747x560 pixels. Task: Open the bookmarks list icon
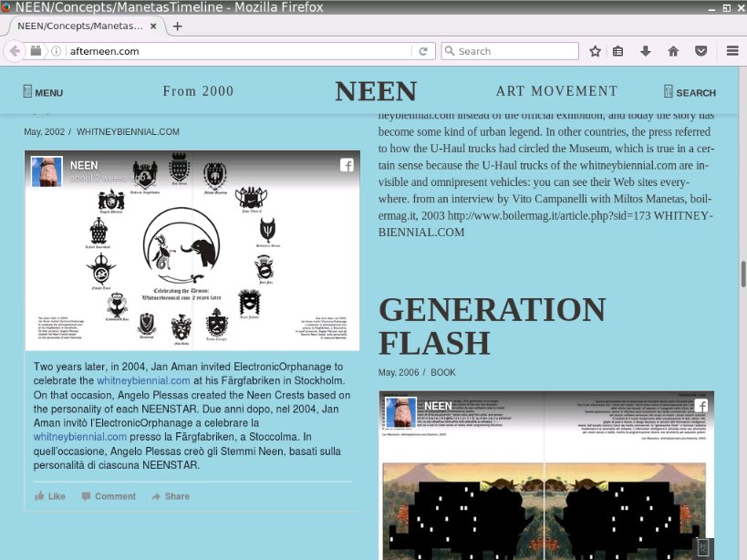point(617,51)
